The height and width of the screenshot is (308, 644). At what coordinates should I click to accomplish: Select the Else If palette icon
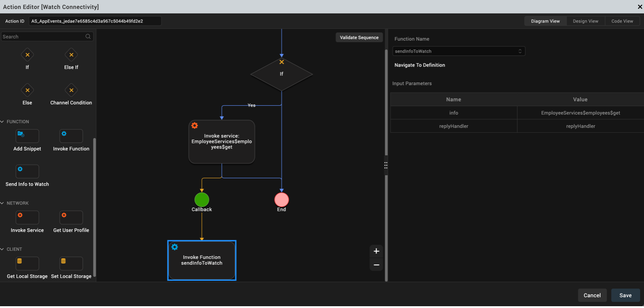71,55
